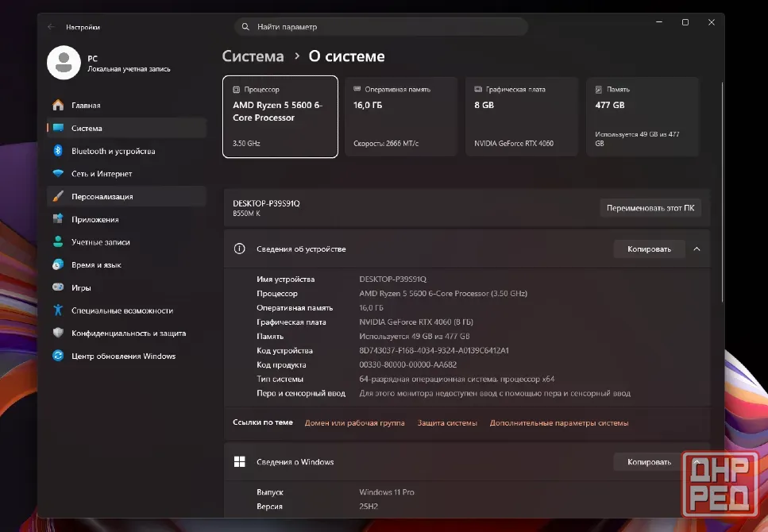Open Центр обновления Windows settings
Image resolution: width=768 pixels, height=532 pixels.
pos(126,357)
